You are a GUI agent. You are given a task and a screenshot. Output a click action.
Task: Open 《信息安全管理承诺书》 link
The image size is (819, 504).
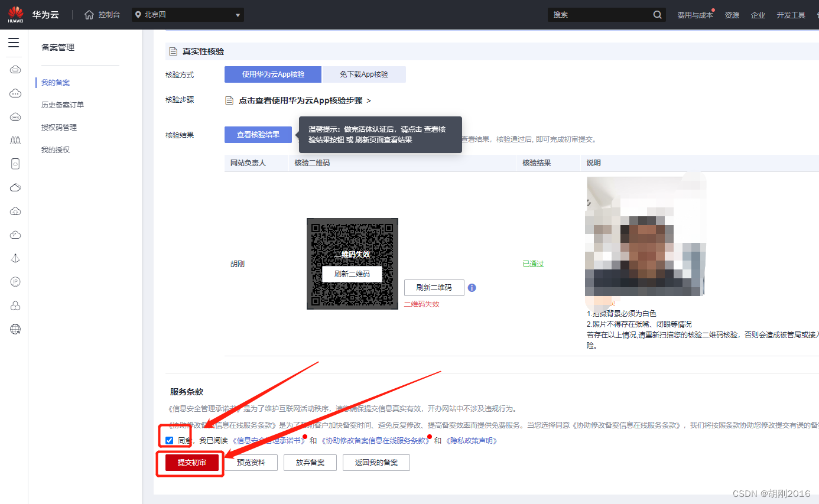tap(268, 441)
